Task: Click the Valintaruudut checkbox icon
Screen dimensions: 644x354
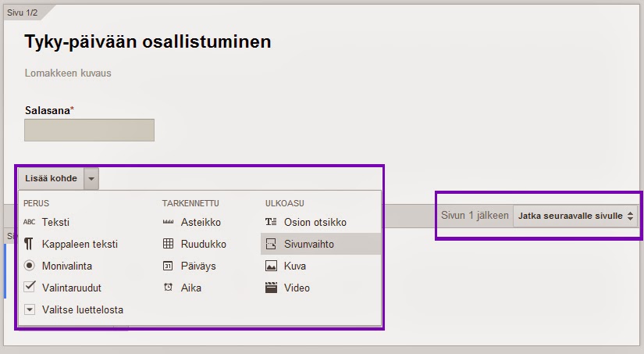Action: (x=30, y=287)
